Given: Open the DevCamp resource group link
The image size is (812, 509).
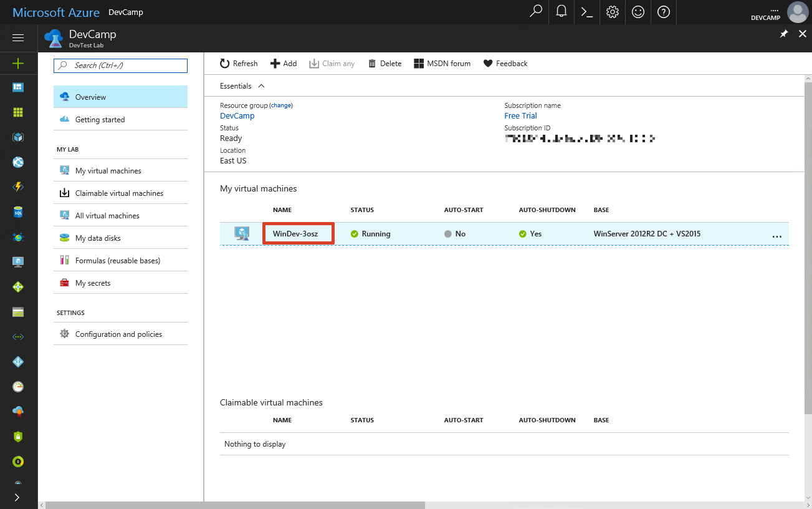Looking at the screenshot, I should [237, 116].
